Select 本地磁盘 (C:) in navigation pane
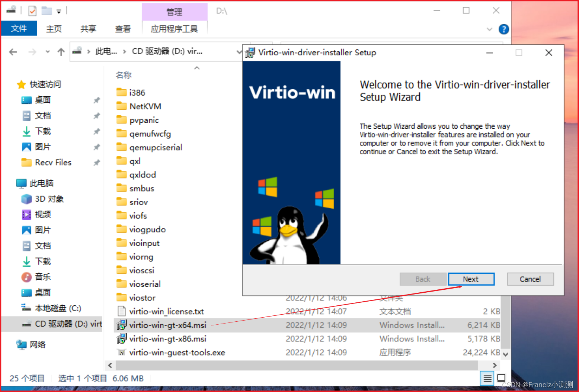579x392 pixels. tap(58, 308)
